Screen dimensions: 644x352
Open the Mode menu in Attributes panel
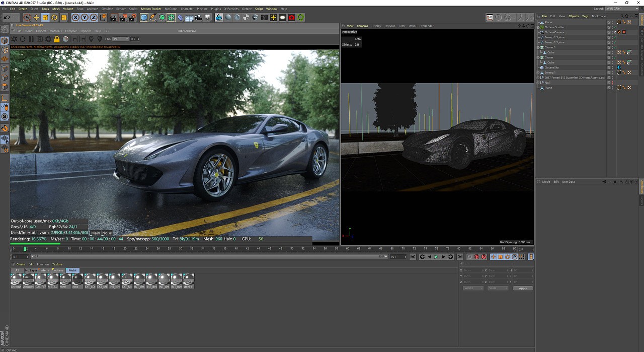(546, 182)
